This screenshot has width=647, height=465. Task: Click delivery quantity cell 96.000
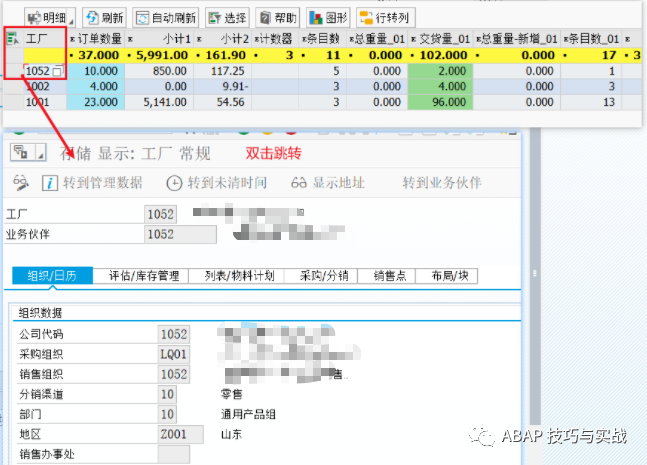tap(440, 102)
